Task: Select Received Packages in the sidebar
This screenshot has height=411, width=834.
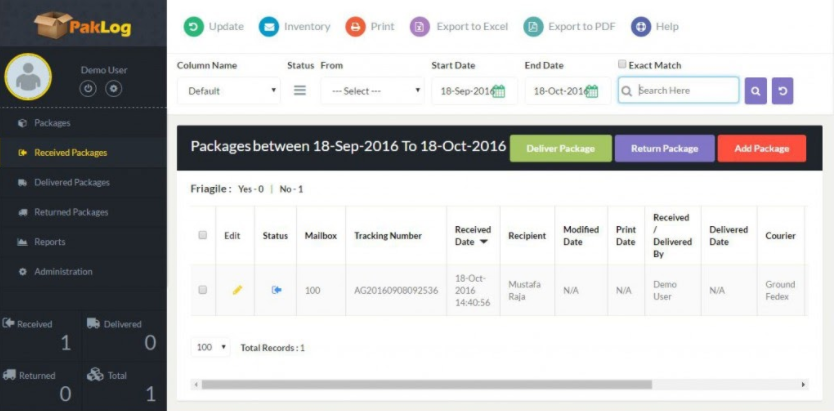Action: tap(83, 153)
